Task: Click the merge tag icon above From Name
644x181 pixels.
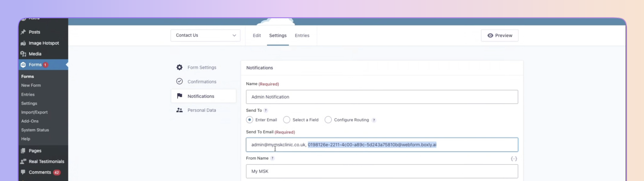Action: point(514,159)
